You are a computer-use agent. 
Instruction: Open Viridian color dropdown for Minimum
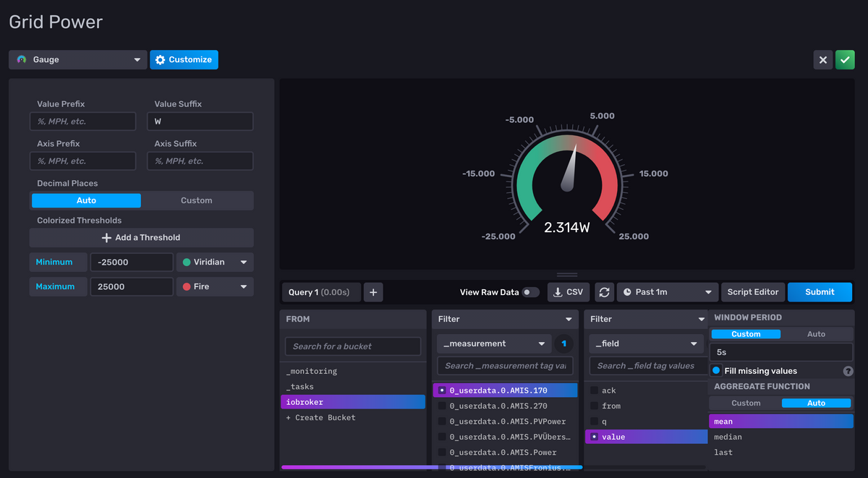click(215, 263)
